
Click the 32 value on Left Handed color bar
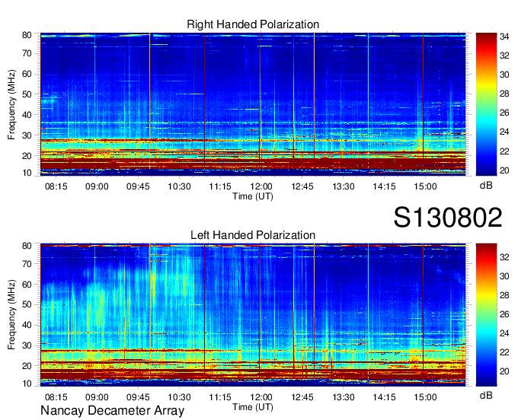504,257
